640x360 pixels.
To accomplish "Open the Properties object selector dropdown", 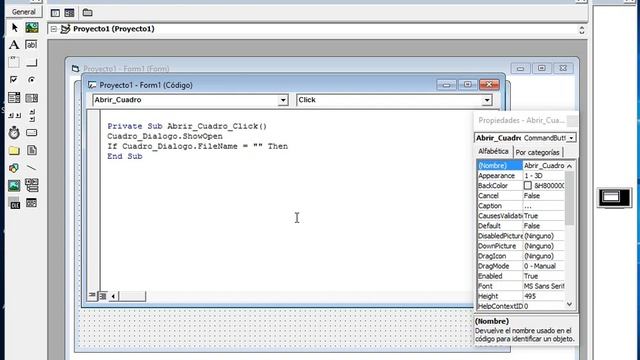I will point(571,138).
